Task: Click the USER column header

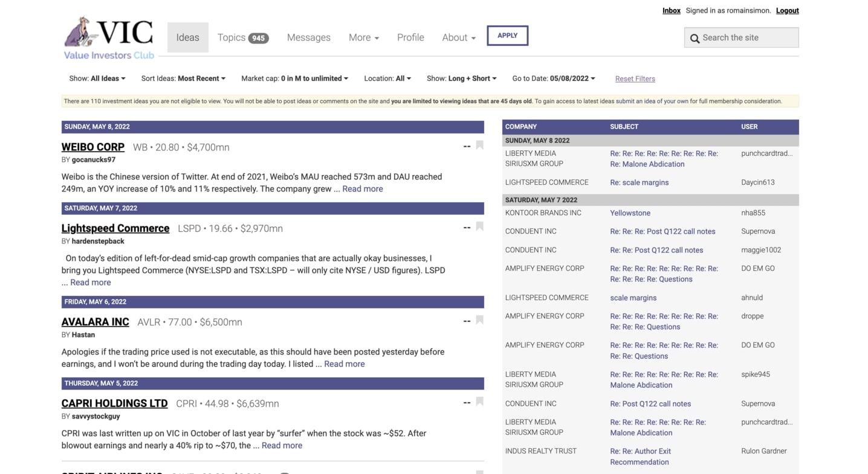Action: click(750, 127)
